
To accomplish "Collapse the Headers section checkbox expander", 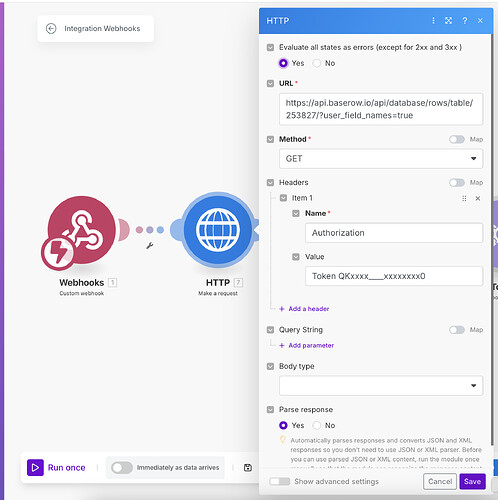I will (x=270, y=183).
